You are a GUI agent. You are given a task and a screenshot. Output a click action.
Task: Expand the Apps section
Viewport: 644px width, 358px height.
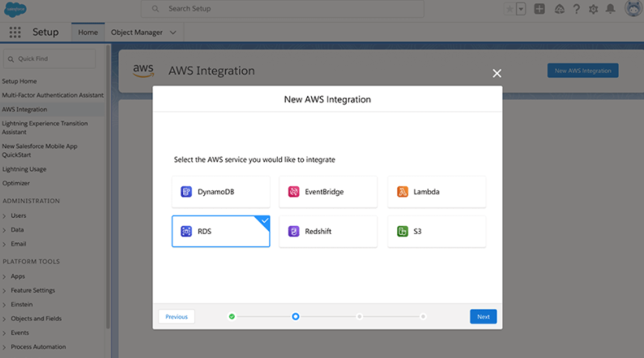click(x=4, y=276)
